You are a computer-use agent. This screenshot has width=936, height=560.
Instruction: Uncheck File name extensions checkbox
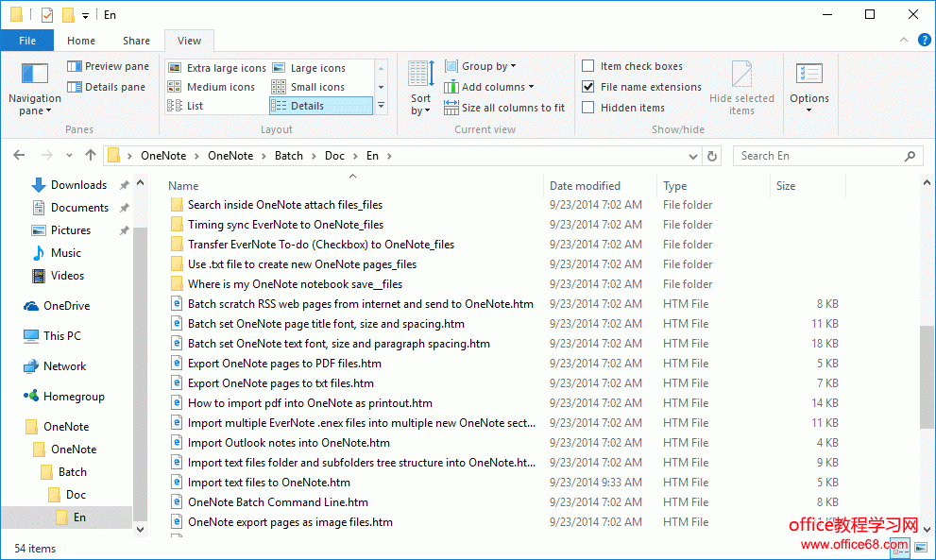(588, 87)
